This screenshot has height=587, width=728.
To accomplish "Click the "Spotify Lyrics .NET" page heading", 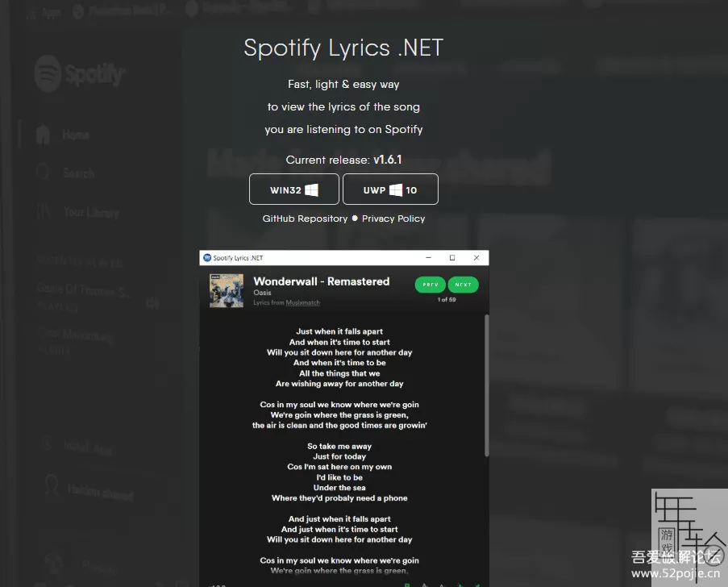I will pos(343,48).
